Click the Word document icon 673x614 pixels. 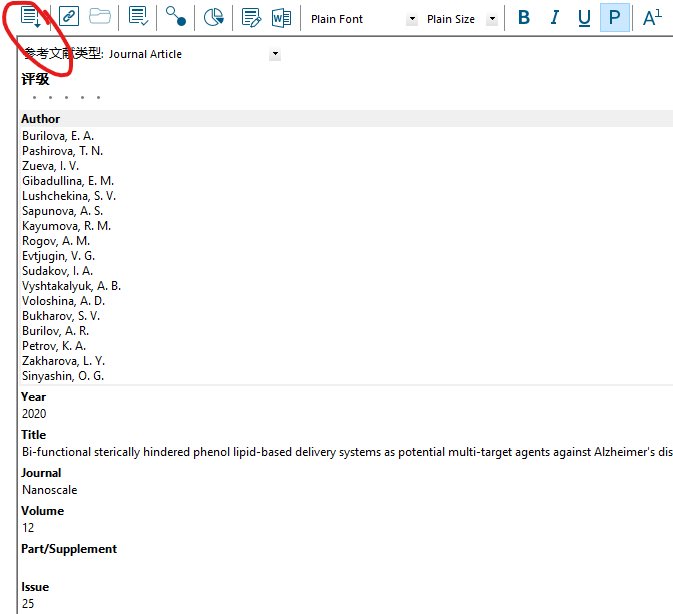[282, 18]
